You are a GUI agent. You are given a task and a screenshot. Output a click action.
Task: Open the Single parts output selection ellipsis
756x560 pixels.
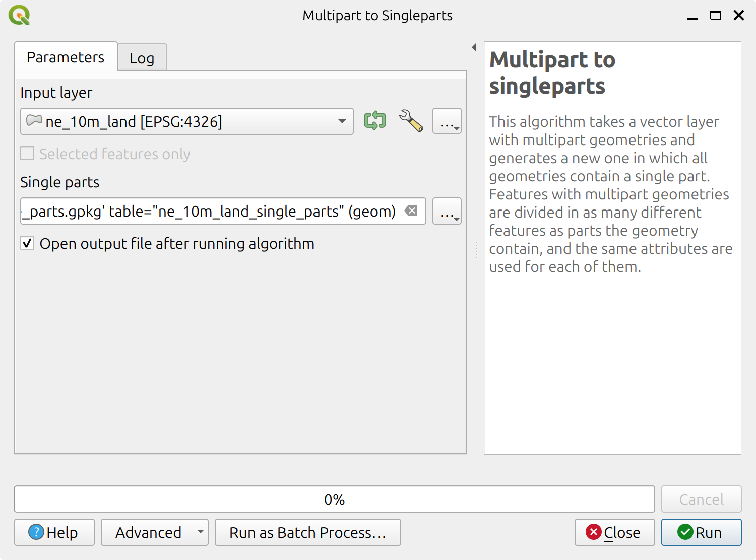pos(447,211)
